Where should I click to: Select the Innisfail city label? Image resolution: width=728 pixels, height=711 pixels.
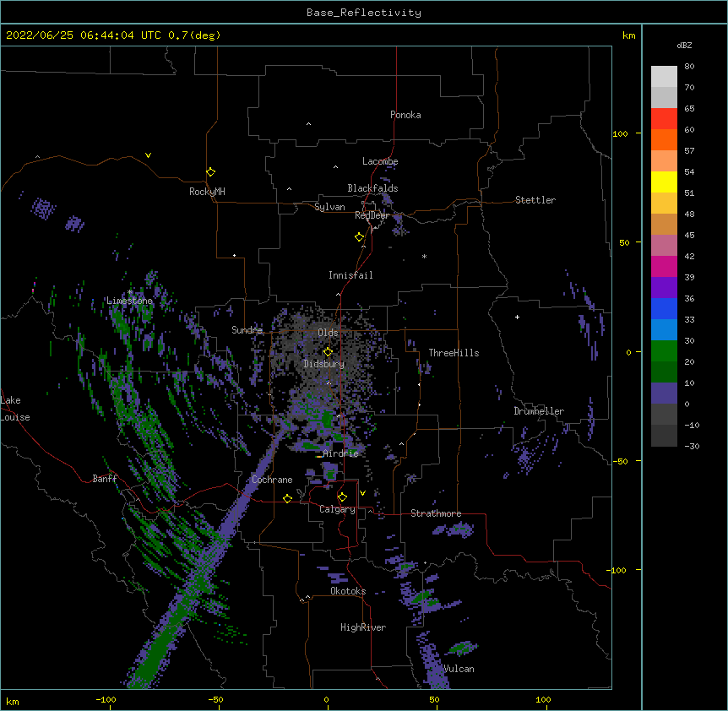350,275
